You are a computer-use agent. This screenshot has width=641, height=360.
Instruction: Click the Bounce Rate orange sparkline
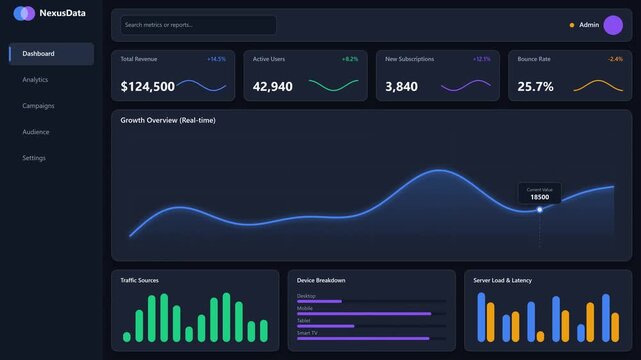(598, 85)
